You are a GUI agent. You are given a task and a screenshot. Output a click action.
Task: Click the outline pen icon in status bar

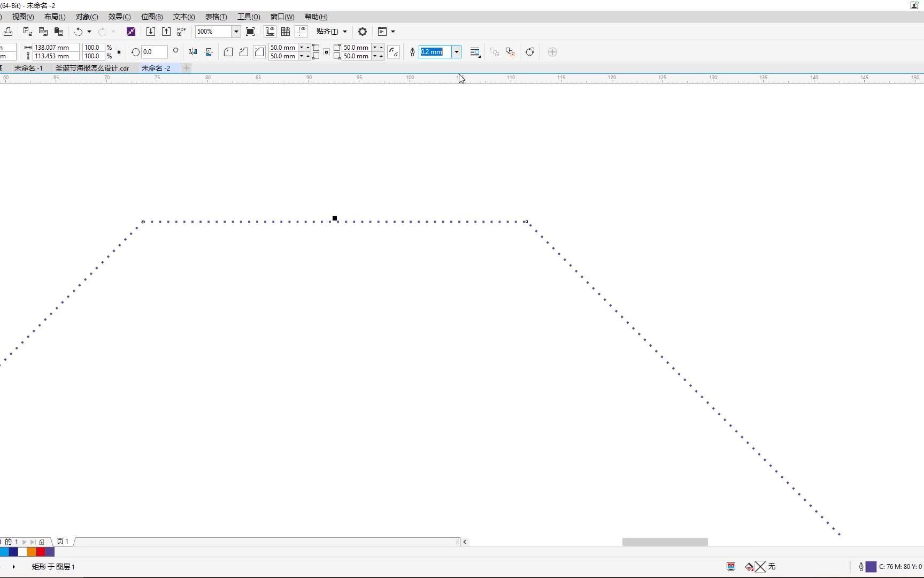861,566
